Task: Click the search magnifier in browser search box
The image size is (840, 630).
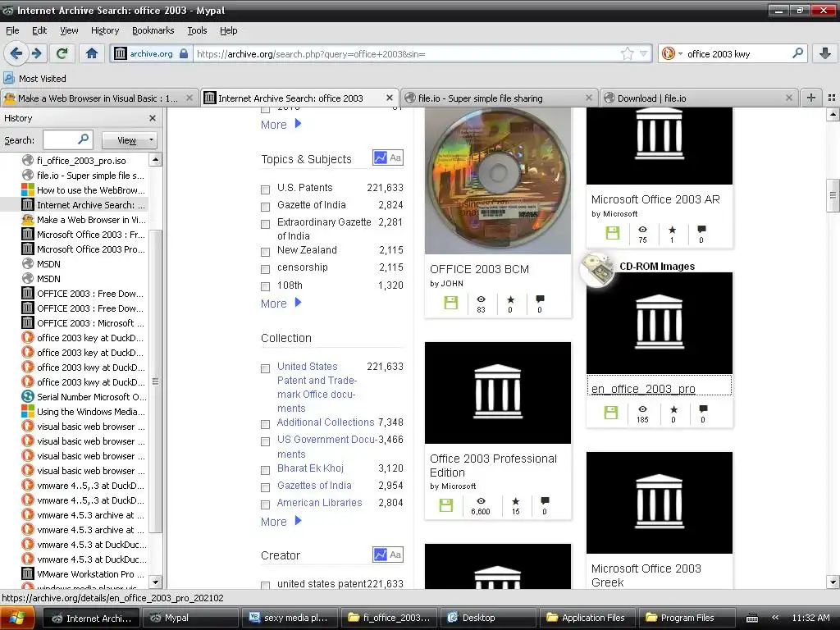Action: [797, 53]
